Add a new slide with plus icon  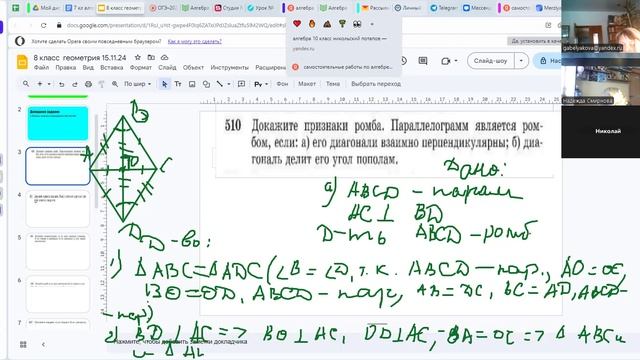coord(40,84)
